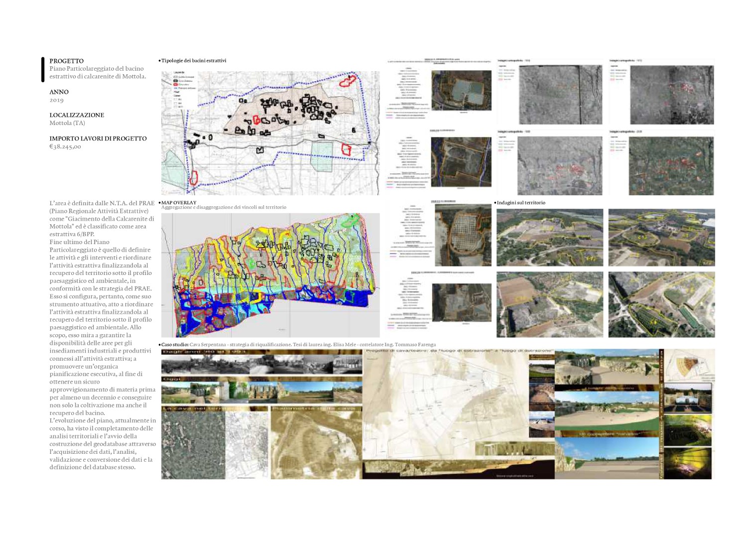Open the color orthophoto cartographic survey map
The image size is (756, 538).
click(x=671, y=166)
